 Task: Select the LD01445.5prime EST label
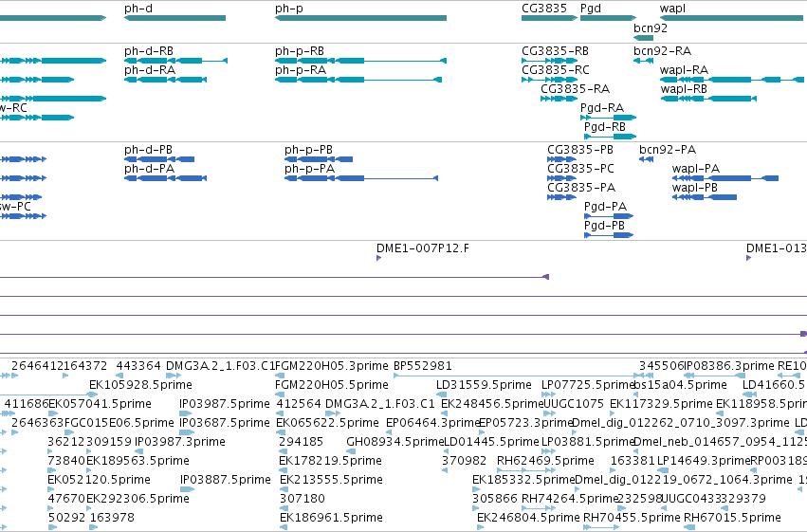[491, 442]
